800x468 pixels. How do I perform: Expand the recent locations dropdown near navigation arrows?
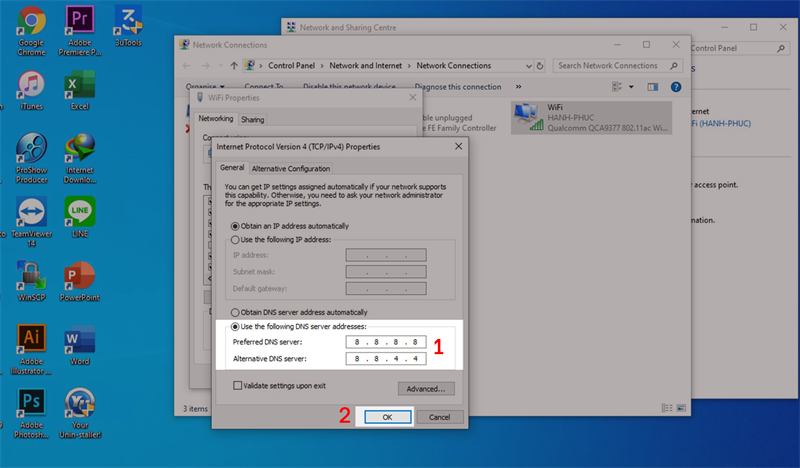[x=220, y=66]
